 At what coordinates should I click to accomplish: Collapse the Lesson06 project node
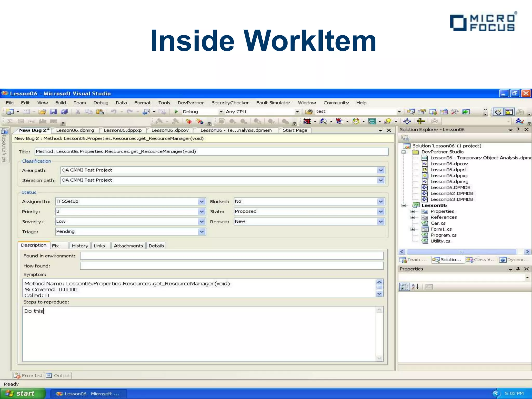pos(404,205)
